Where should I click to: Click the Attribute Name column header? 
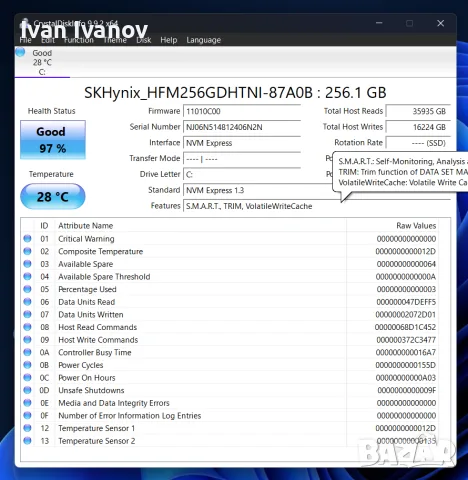[85, 226]
